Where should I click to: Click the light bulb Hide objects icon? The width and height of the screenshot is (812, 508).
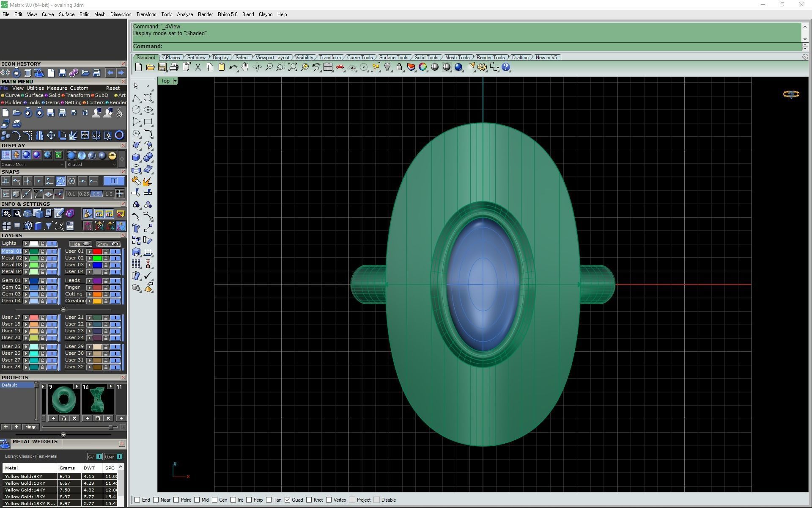coord(387,67)
